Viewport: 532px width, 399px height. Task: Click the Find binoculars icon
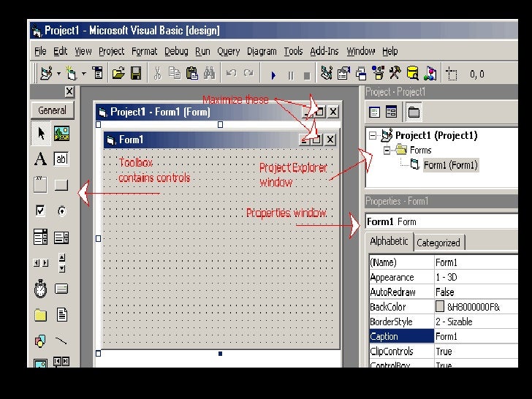coord(209,73)
